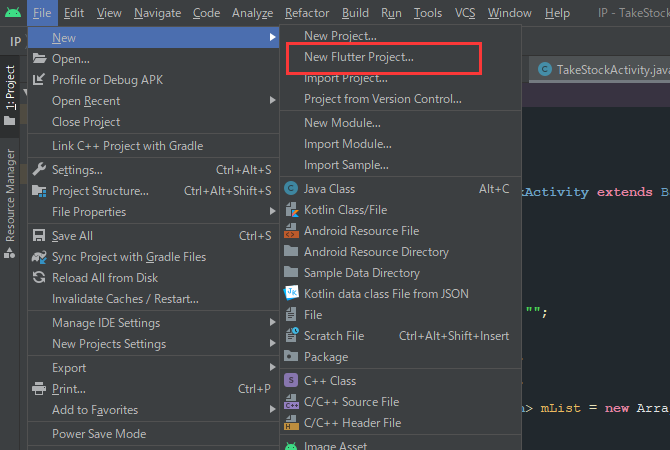The height and width of the screenshot is (450, 670).
Task: Click the printer icon beside Print...
Action: [x=39, y=388]
